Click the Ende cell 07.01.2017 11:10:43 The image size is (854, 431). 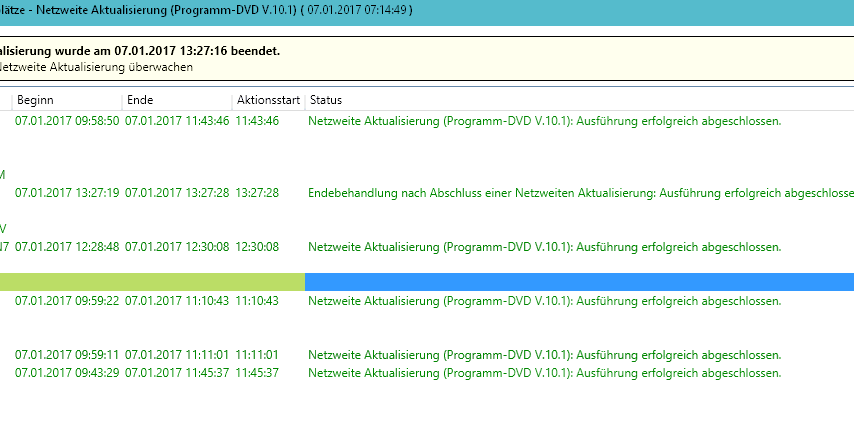tap(177, 301)
